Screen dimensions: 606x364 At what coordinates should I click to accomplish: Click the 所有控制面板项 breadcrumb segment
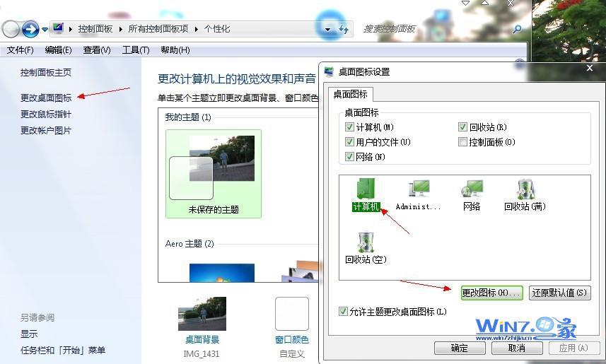coord(158,29)
